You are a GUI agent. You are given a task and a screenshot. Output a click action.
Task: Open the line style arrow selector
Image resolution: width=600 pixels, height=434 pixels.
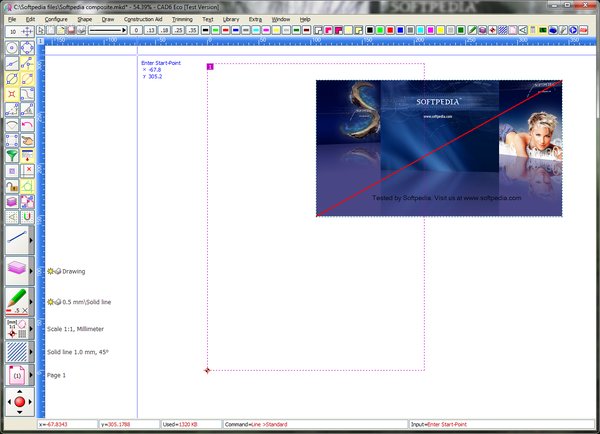pyautogui.click(x=108, y=30)
